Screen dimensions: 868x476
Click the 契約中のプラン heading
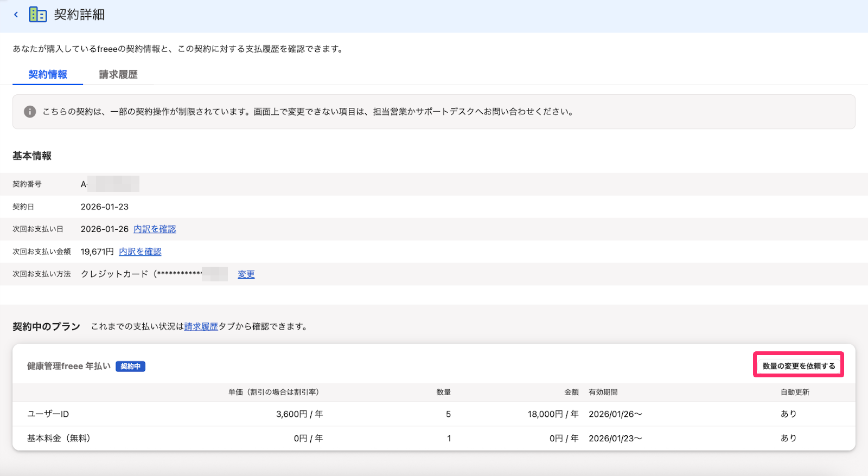[46, 326]
